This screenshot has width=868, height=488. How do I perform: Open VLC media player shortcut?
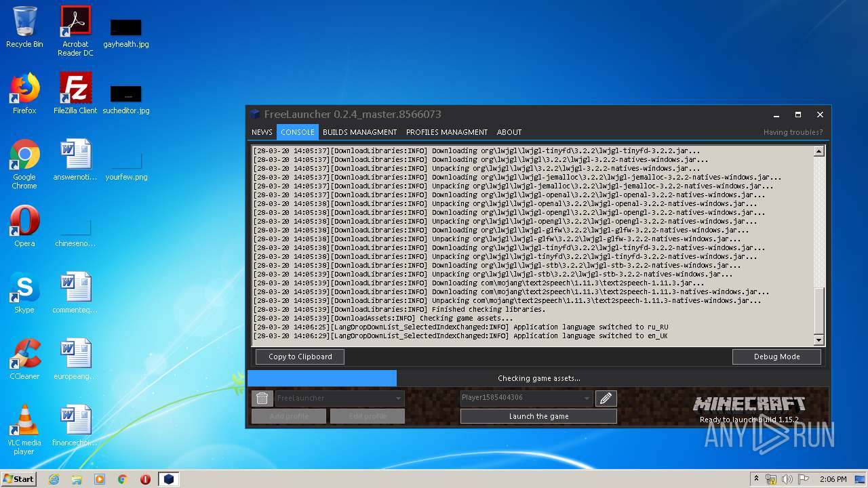(x=24, y=430)
